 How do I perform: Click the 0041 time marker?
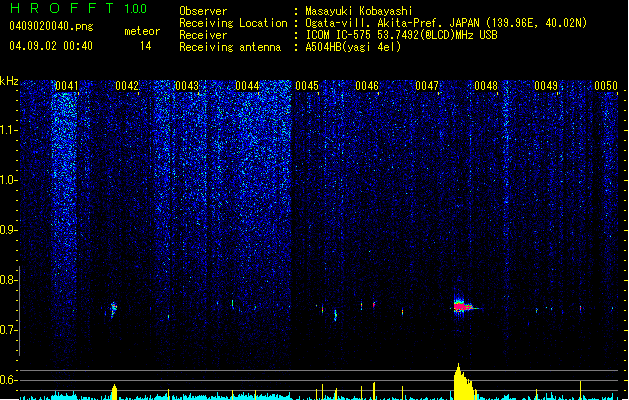pos(67,86)
